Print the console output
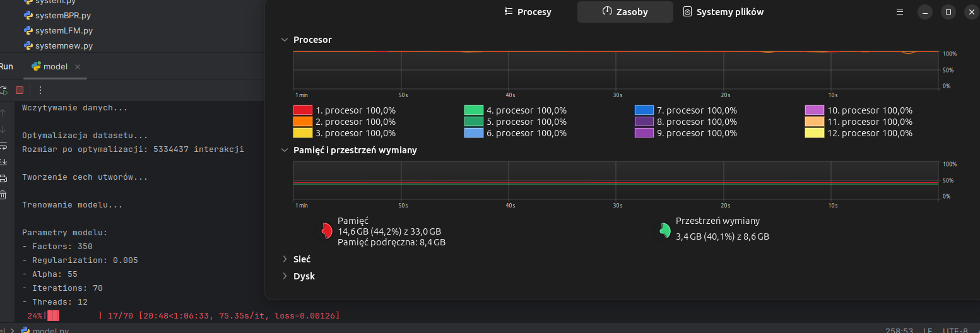 [3, 178]
